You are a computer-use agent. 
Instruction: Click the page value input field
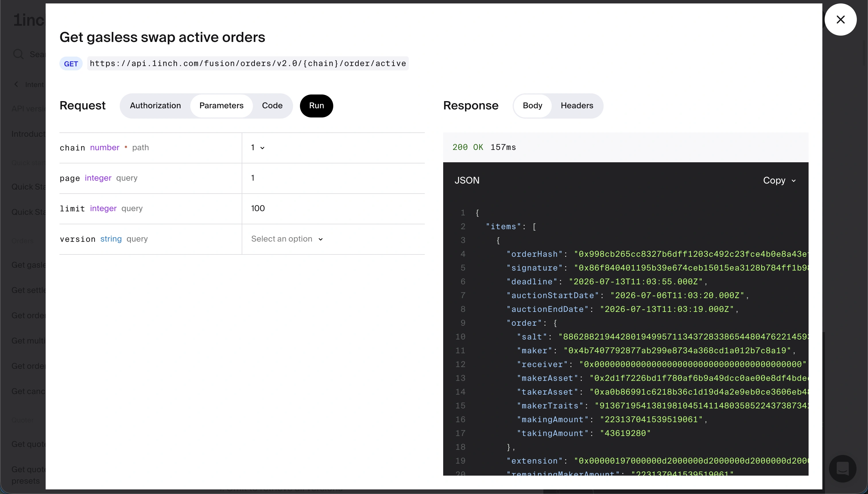333,178
